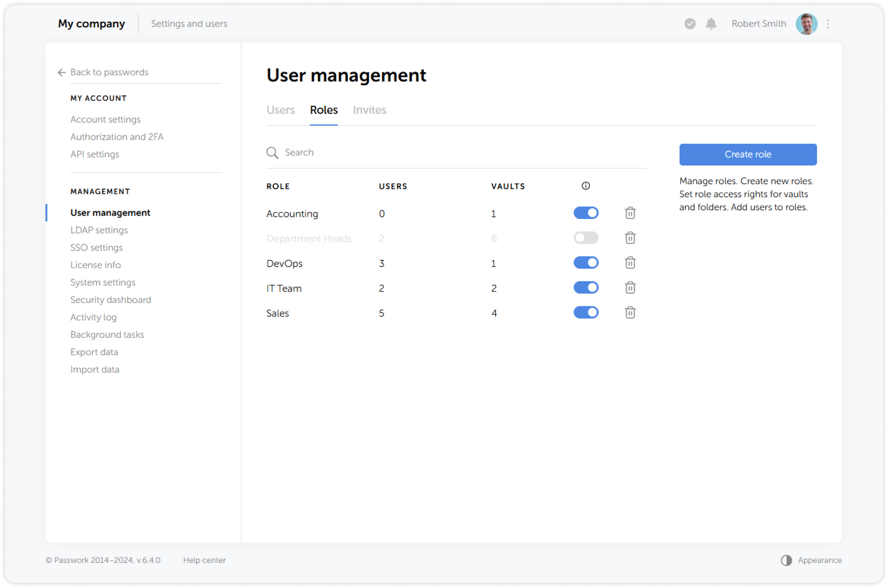888x588 pixels.
Task: Toggle the Appearance theme switcher
Action: coord(786,560)
